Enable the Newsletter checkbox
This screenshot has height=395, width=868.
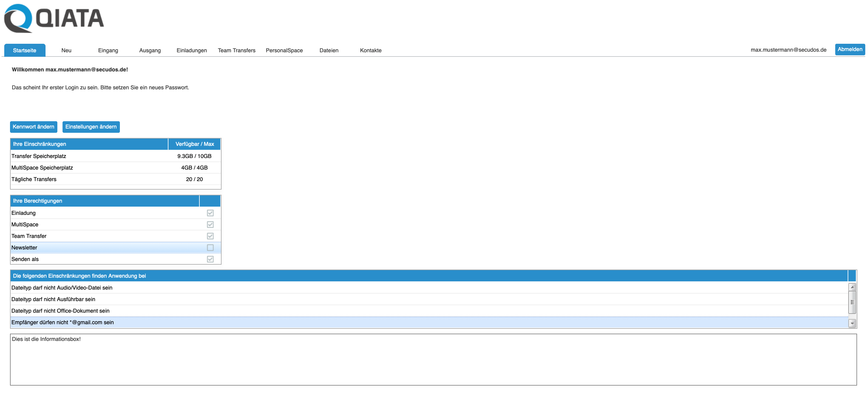click(210, 247)
